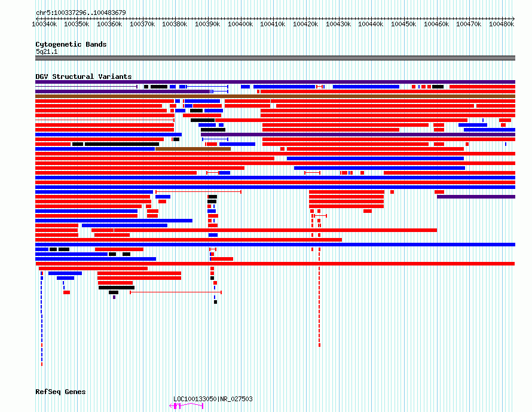Click the 100340k ruler label
This screenshot has width=532, height=412.
tap(44, 24)
